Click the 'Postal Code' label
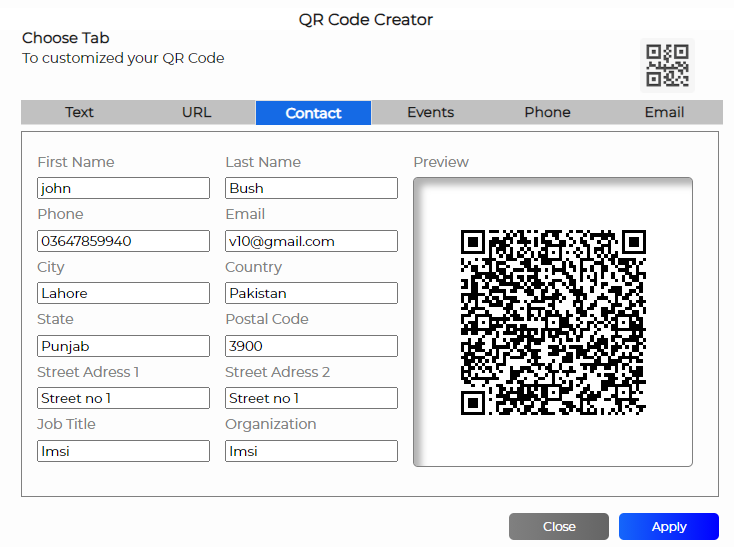 (x=267, y=319)
